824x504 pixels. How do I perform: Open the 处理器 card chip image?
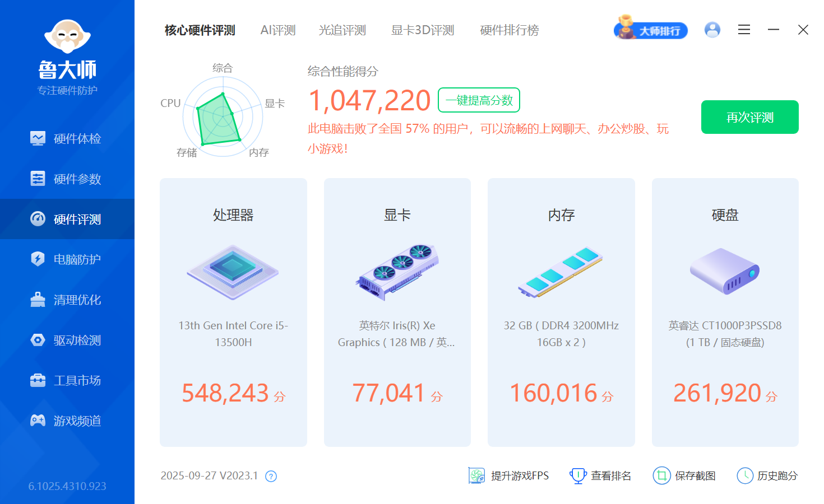[233, 273]
